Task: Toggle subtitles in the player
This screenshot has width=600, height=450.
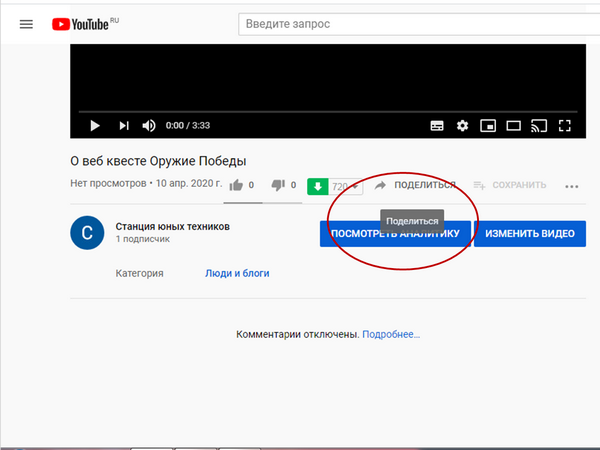Action: click(437, 126)
